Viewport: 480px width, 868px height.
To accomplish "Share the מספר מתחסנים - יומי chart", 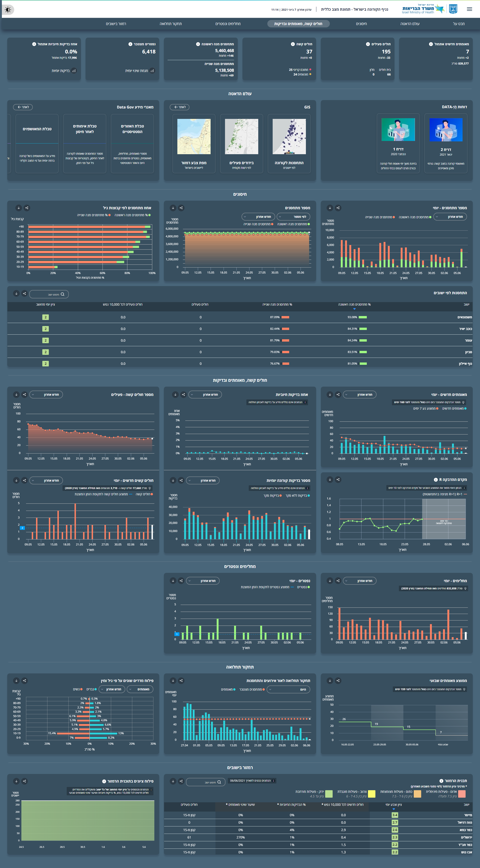I will tap(338, 208).
